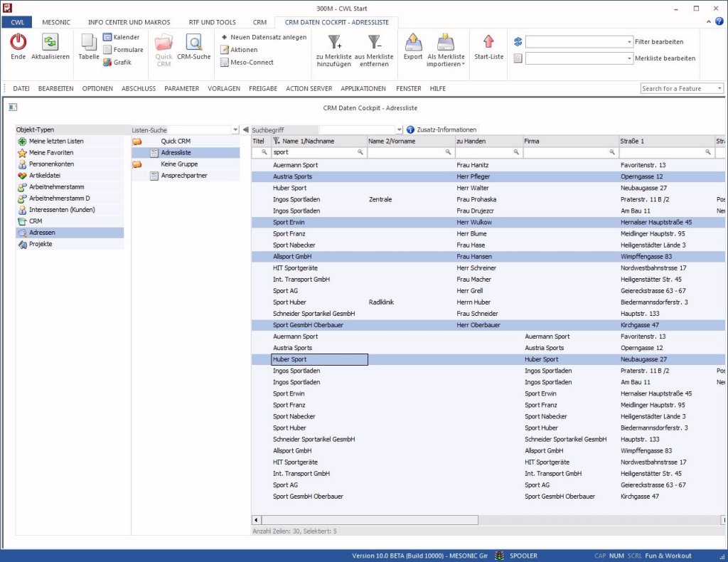Screen dimensions: 728x562
Task: Open Interessenten (Kunden) object type
Action: (x=70, y=210)
